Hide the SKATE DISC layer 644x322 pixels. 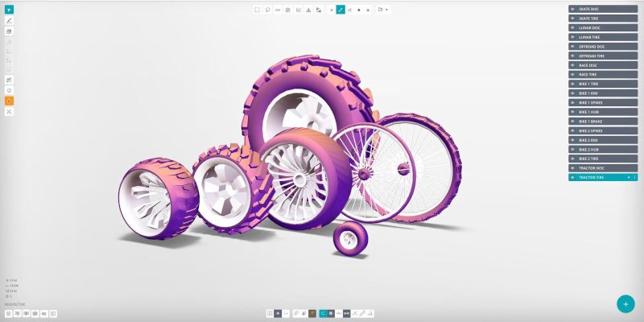click(x=572, y=9)
